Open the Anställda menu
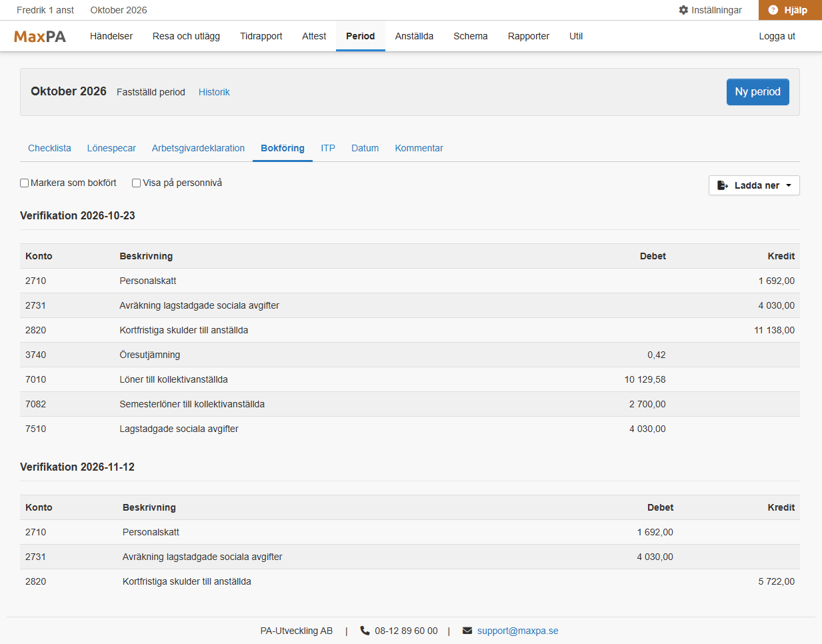 [414, 36]
